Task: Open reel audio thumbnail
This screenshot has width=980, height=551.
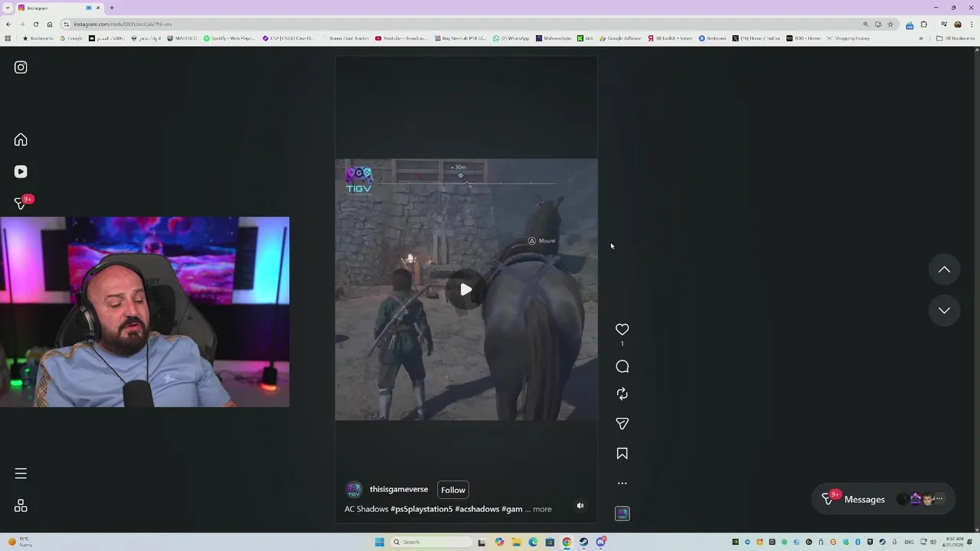Action: click(622, 514)
